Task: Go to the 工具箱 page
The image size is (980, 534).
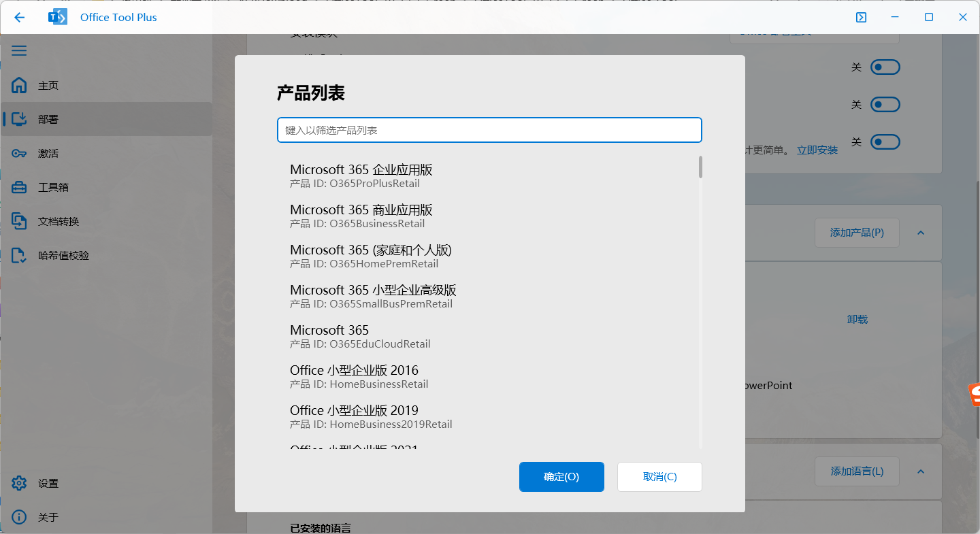Action: [107, 187]
